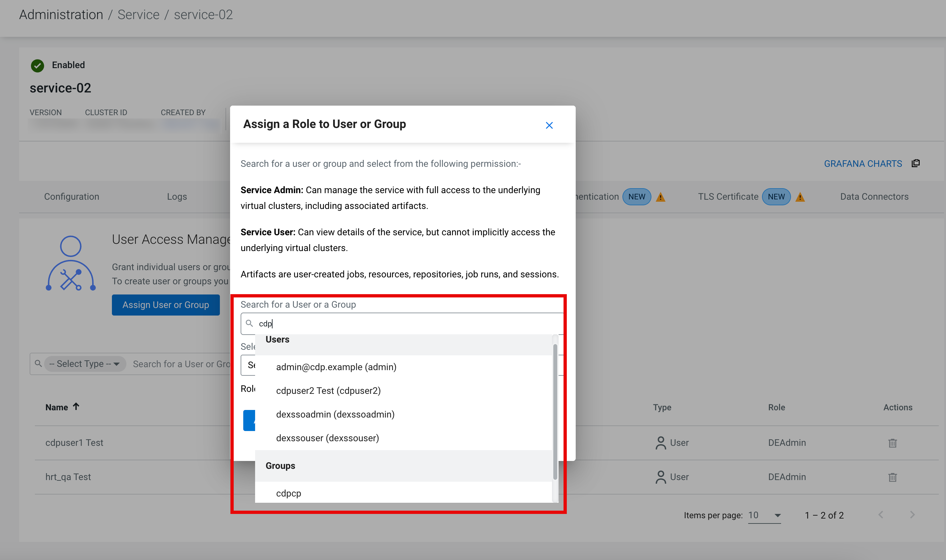Go to next page of results
946x560 pixels.
912,515
